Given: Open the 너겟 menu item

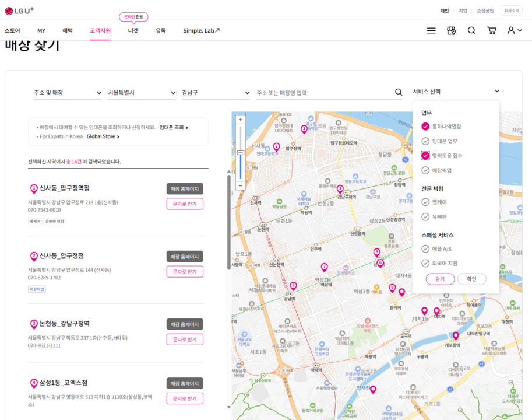Looking at the screenshot, I should pyautogui.click(x=133, y=30).
